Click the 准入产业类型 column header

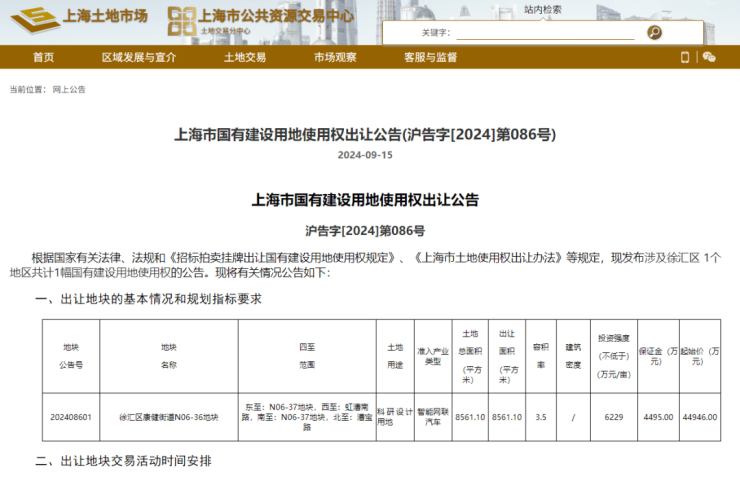pyautogui.click(x=433, y=356)
